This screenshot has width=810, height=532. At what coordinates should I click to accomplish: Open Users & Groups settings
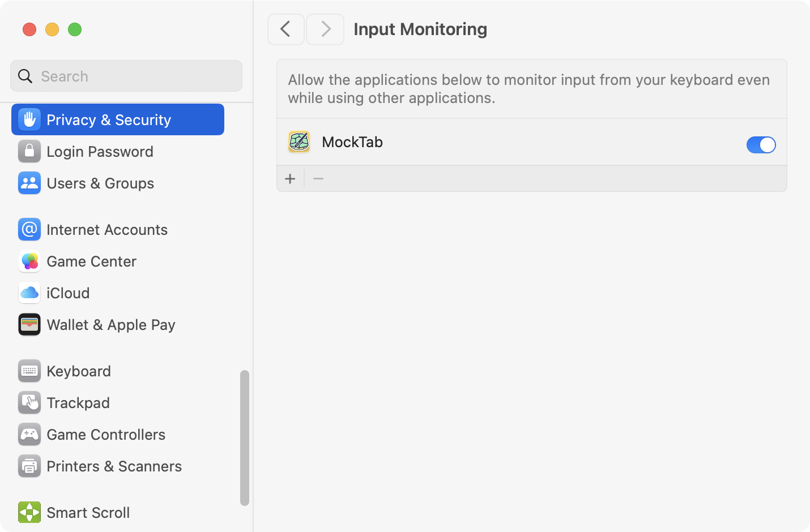[x=118, y=183]
